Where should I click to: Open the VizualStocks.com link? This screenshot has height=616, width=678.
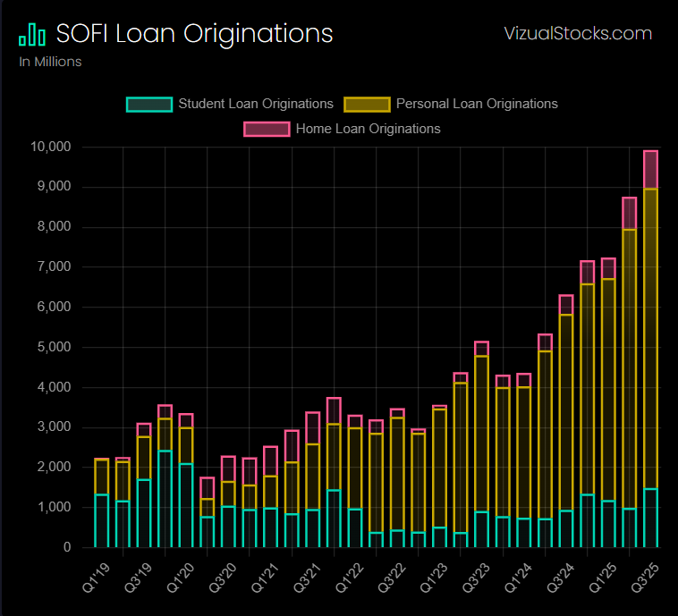(x=578, y=34)
